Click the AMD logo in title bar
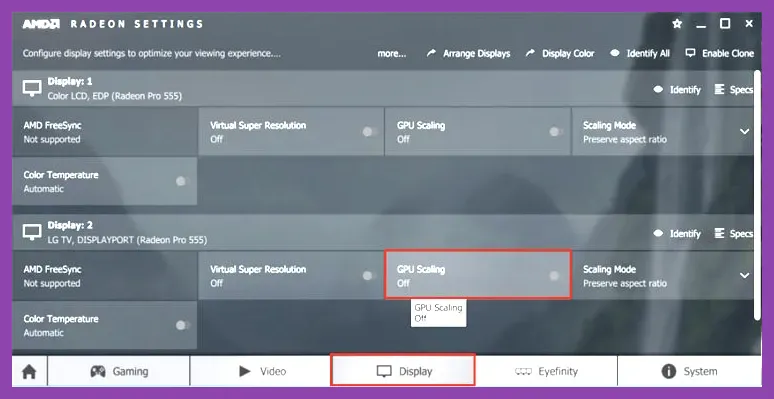This screenshot has width=774, height=399. 41,24
